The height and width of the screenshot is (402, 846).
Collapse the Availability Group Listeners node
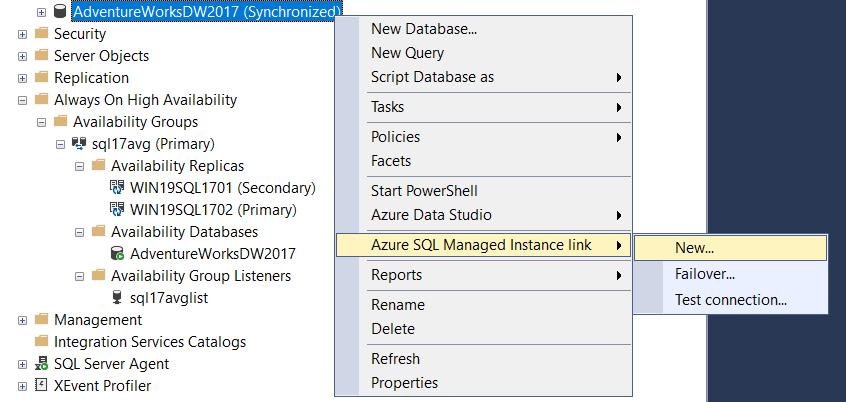pos(79,276)
